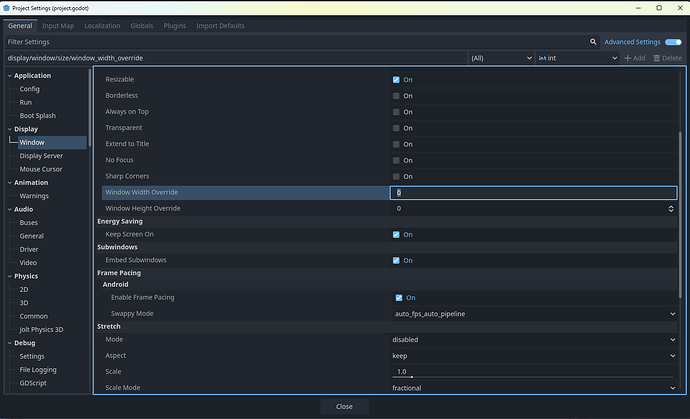This screenshot has width=690, height=419.
Task: Collapse the Application tree section
Action: coord(10,76)
